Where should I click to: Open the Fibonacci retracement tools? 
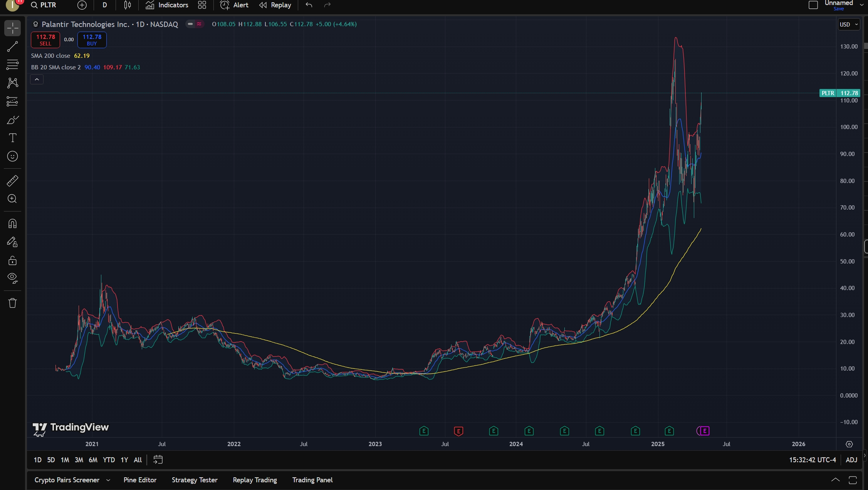(x=12, y=65)
